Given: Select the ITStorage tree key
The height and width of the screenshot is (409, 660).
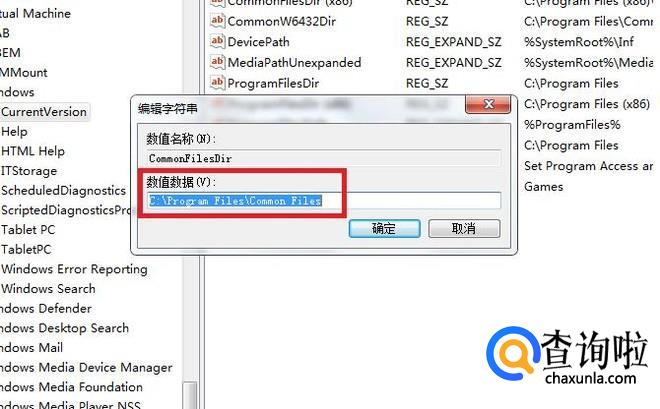Looking at the screenshot, I should tap(29, 171).
